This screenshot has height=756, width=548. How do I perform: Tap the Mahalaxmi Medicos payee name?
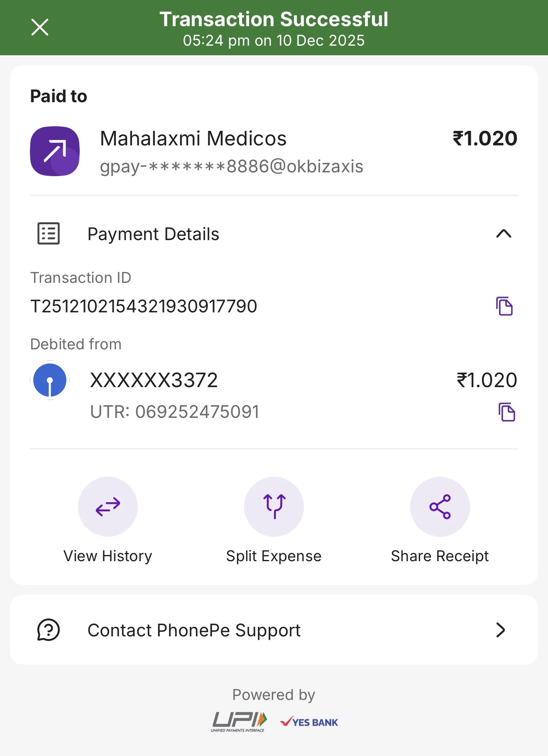pos(193,139)
